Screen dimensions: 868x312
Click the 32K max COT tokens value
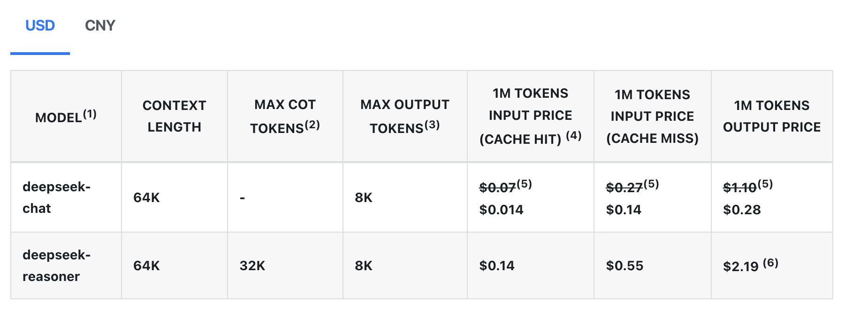[x=252, y=266]
